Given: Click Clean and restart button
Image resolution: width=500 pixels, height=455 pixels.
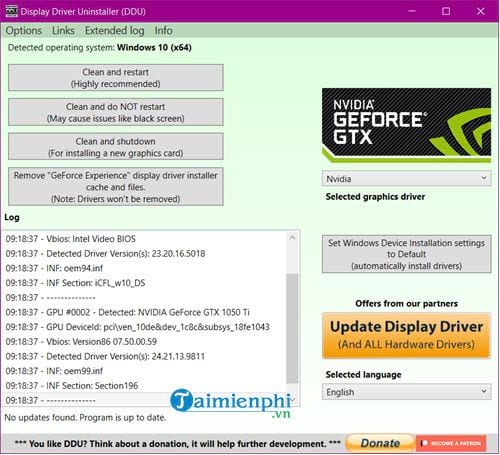Looking at the screenshot, I should click(116, 78).
